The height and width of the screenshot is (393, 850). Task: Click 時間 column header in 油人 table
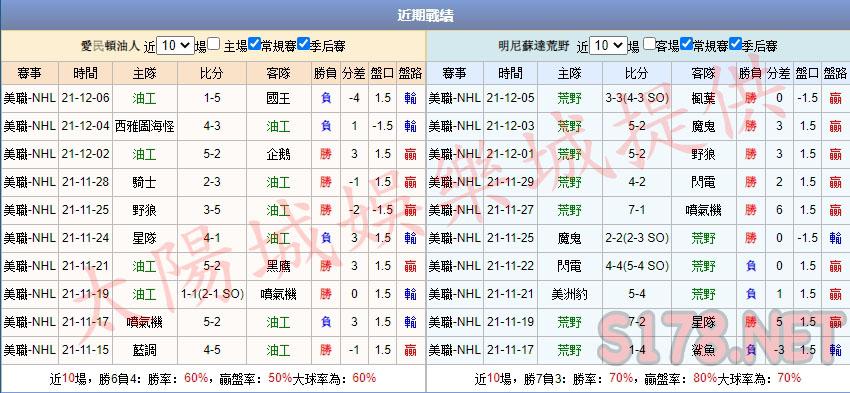(86, 73)
